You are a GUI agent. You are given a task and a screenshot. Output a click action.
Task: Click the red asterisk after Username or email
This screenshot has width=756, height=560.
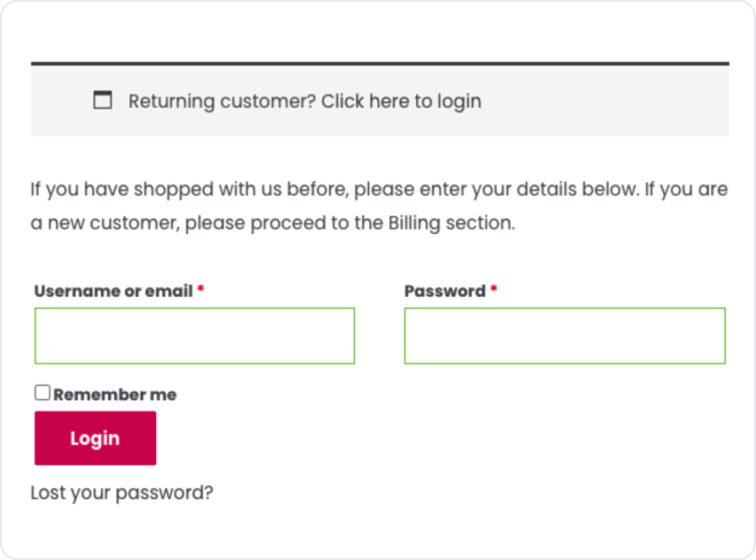(x=200, y=289)
